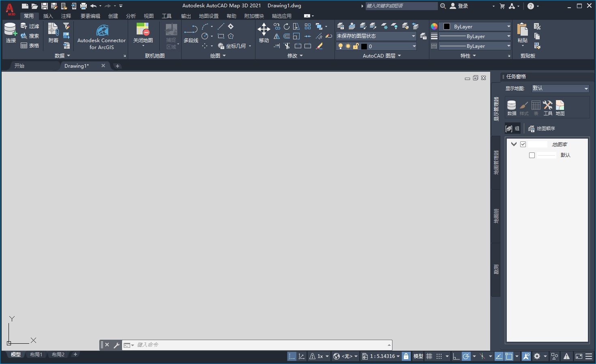Switch to the 插入 ribbon tab
The height and width of the screenshot is (364, 596).
pyautogui.click(x=48, y=16)
